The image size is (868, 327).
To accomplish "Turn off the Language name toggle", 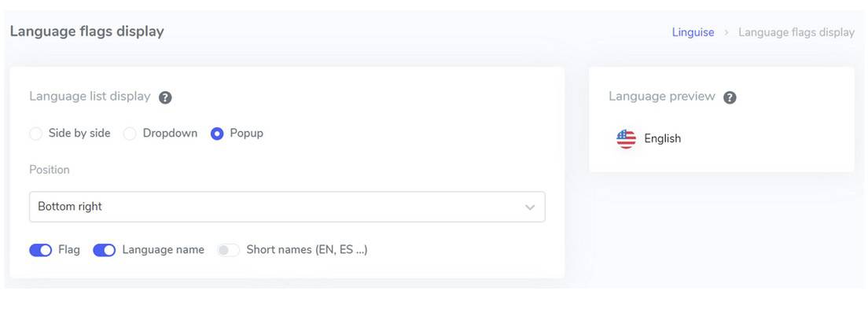I will click(104, 250).
